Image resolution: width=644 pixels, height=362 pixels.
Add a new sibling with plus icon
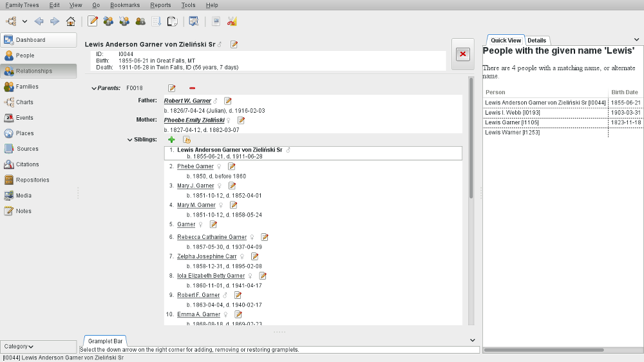pos(171,140)
